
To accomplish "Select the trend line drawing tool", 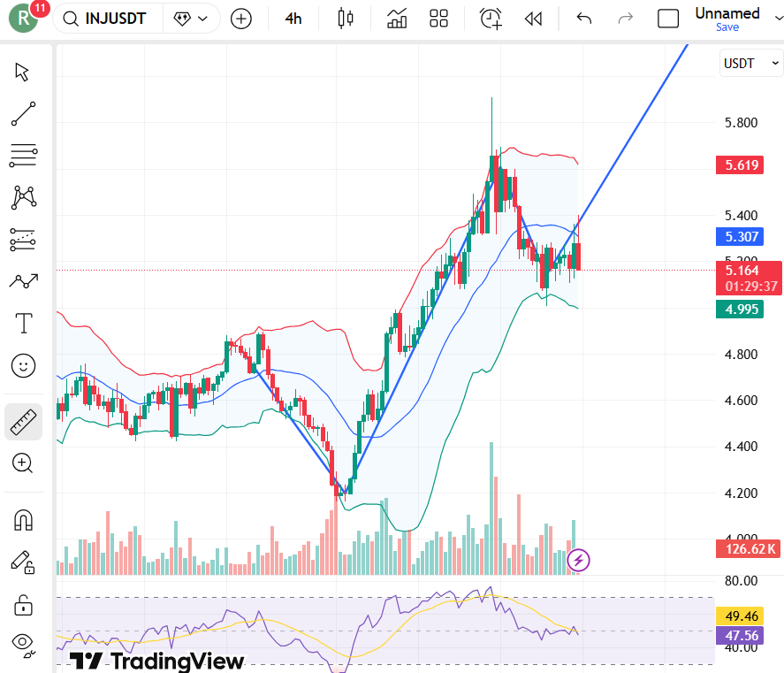I will pyautogui.click(x=23, y=114).
